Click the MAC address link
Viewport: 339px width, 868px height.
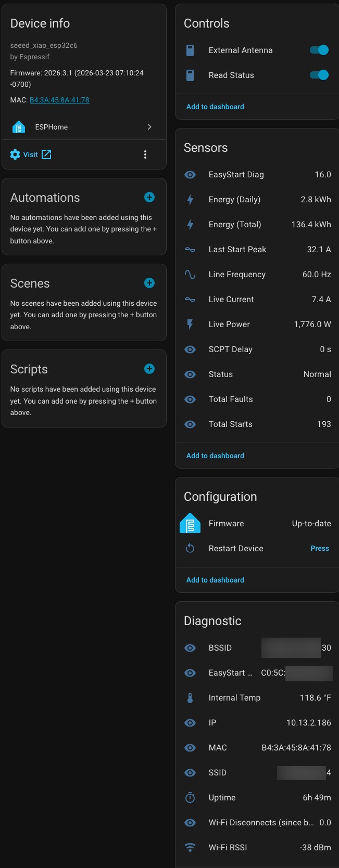pyautogui.click(x=59, y=100)
